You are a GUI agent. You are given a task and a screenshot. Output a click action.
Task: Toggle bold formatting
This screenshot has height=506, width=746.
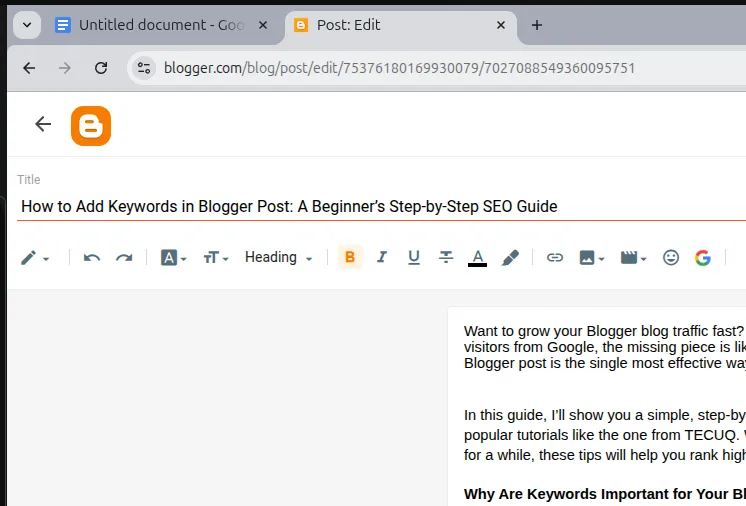tap(350, 257)
